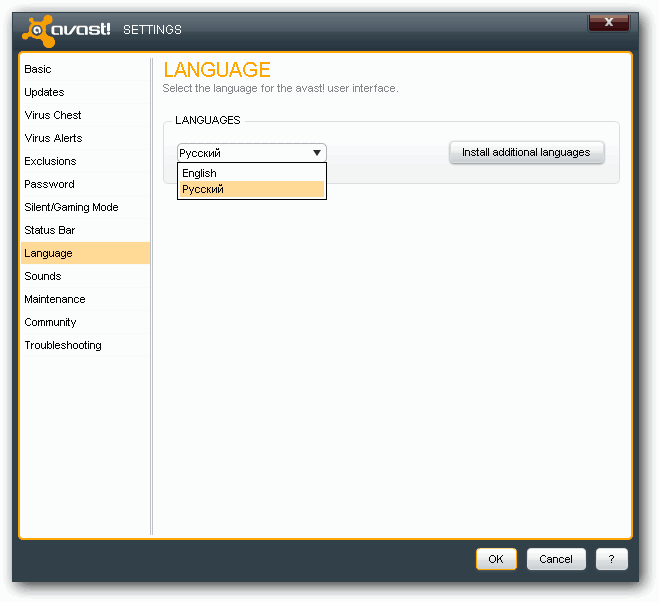The image size is (659, 602).
Task: Click Install additional languages button
Action: 527,152
